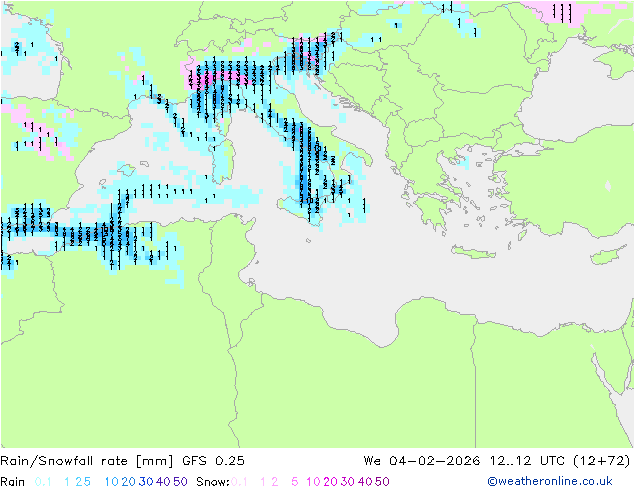Image resolution: width=634 pixels, height=490 pixels.
Task: Pick the Snow legend value 40
Action: tap(365, 482)
